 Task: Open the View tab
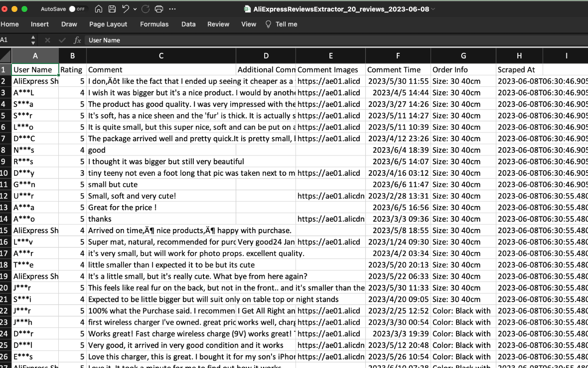click(249, 24)
